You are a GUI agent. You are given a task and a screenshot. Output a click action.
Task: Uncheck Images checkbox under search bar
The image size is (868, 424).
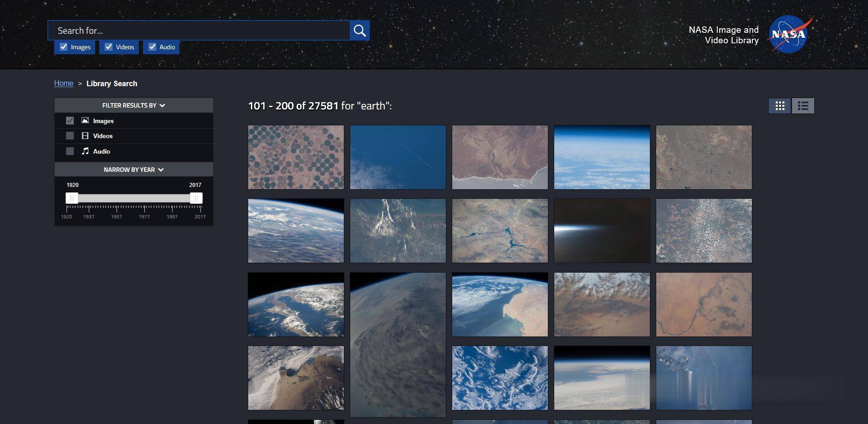point(64,47)
